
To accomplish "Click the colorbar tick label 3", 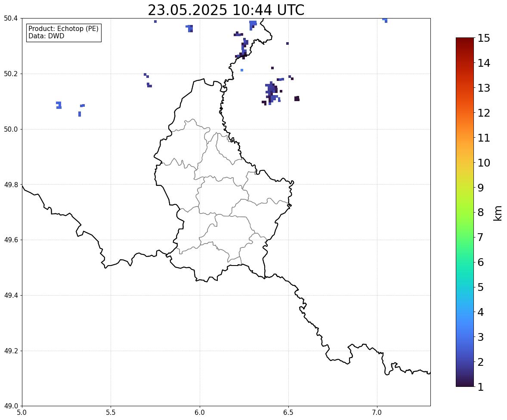I will 481,337.
